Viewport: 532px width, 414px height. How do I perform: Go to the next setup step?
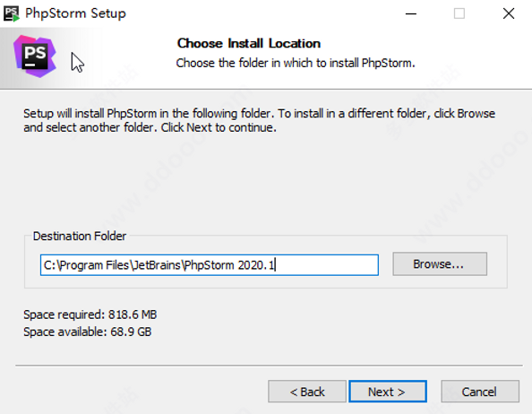click(x=388, y=392)
